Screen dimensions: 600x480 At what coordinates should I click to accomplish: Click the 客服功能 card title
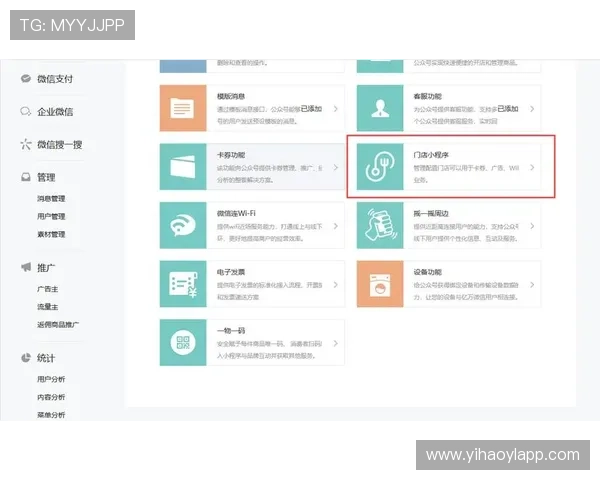[x=427, y=96]
